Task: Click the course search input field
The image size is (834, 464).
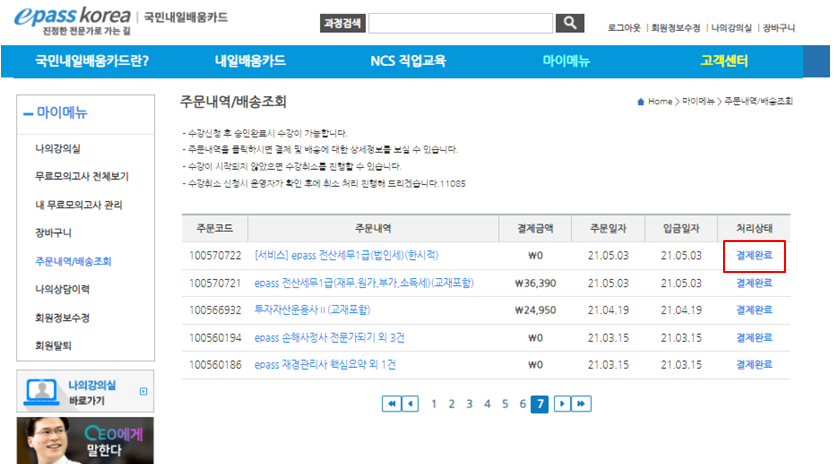Action: 461,23
